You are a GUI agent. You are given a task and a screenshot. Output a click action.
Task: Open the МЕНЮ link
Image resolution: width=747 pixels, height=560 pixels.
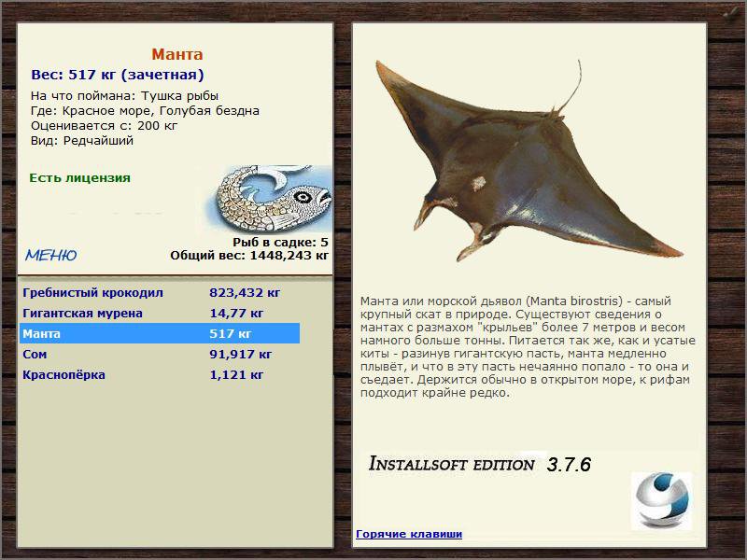click(51, 255)
